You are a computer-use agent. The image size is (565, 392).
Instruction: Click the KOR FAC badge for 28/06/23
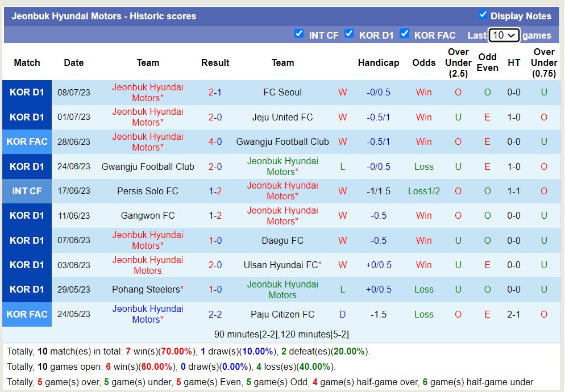[27, 141]
